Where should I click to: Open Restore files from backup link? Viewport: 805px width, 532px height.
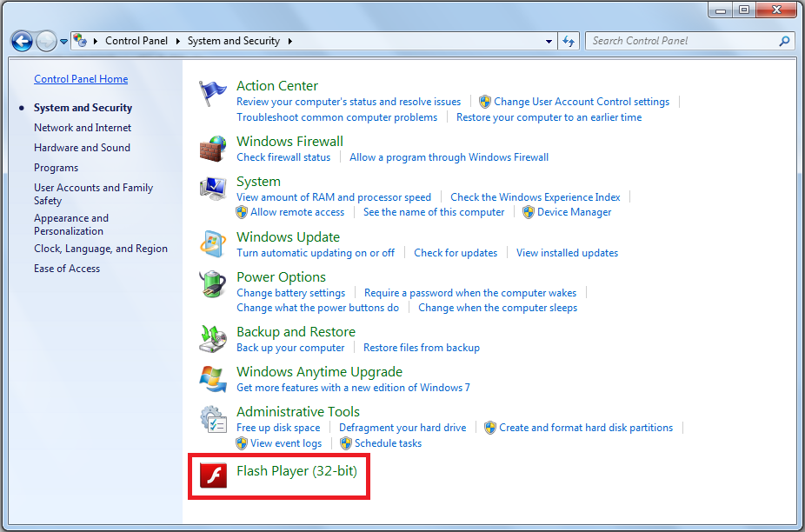pos(422,348)
